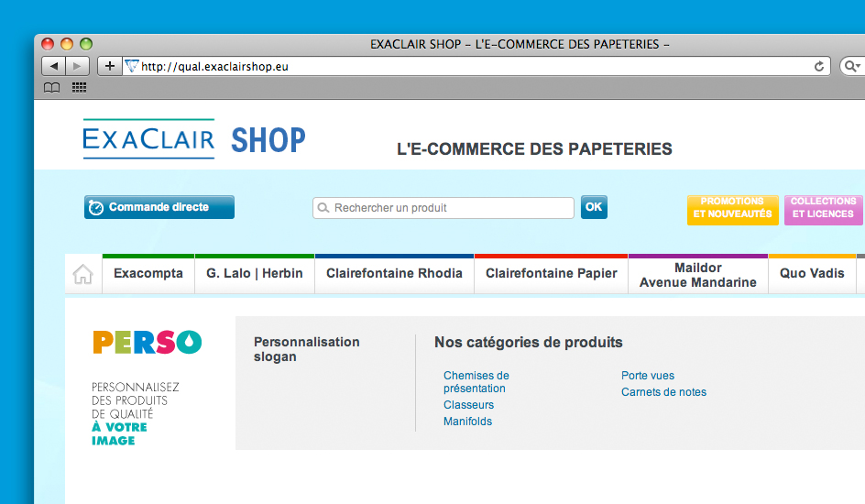Click the PERSO colorful logo

coord(148,342)
